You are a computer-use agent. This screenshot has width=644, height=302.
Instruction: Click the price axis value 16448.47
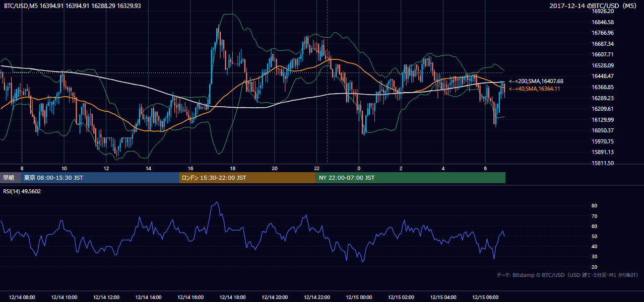602,76
